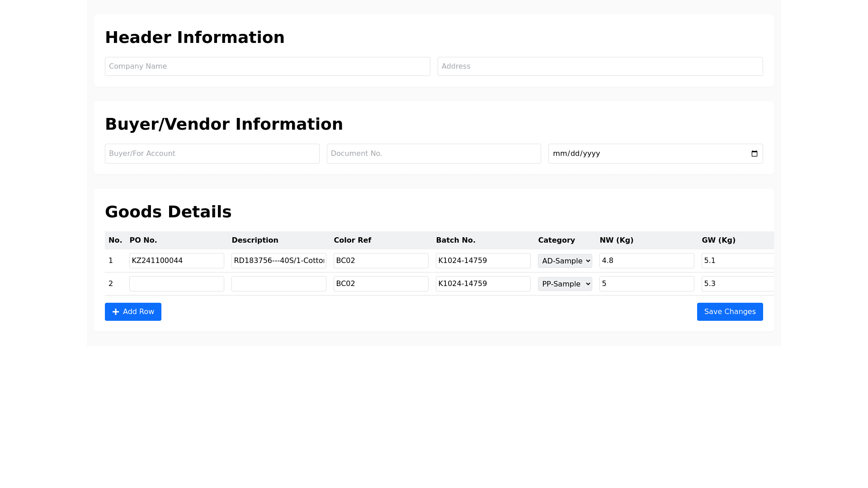Open the PP-Sample category dropdown in row 2

click(565, 284)
